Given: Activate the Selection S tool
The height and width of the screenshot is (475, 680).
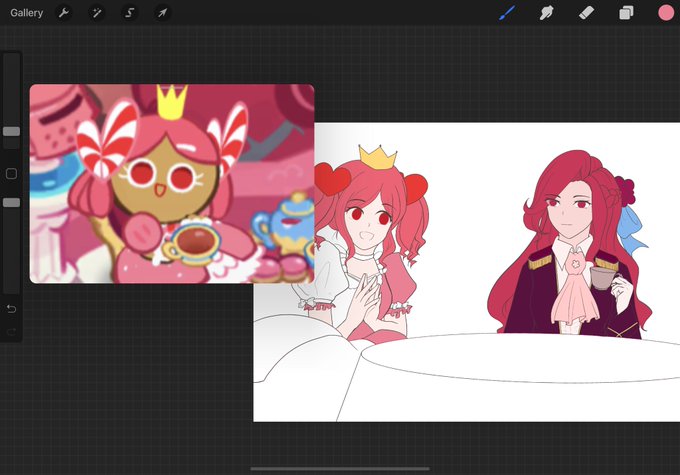Looking at the screenshot, I should tap(129, 13).
